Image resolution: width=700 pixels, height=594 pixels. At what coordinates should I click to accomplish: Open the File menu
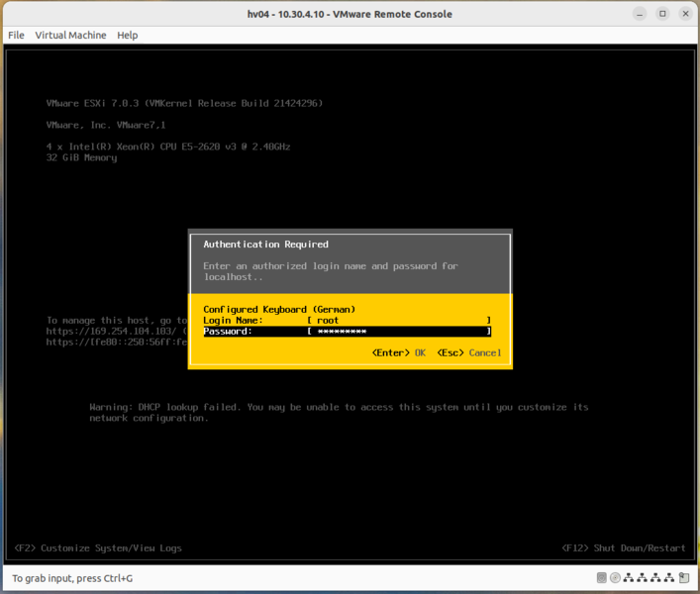coord(16,35)
